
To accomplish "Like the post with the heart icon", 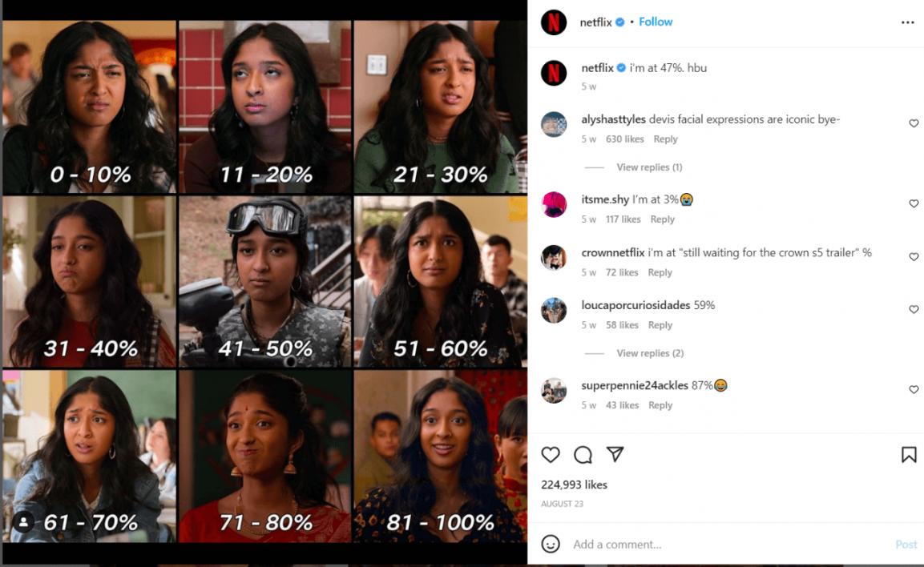I will 551,455.
